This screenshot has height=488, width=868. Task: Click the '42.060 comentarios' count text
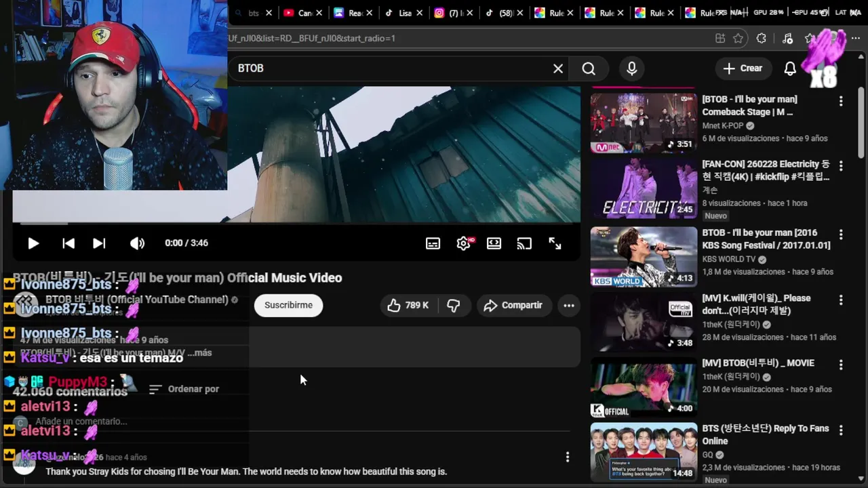70,391
